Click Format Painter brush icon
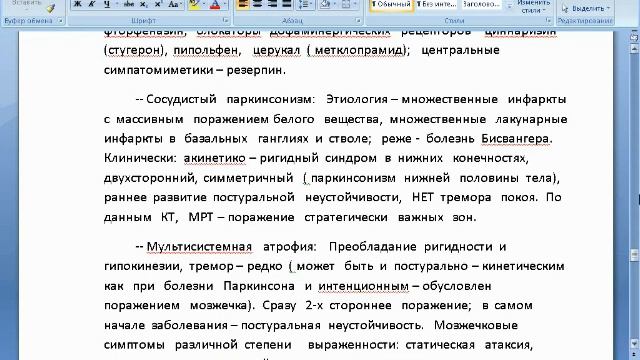640x360 pixels. pyautogui.click(x=50, y=8)
